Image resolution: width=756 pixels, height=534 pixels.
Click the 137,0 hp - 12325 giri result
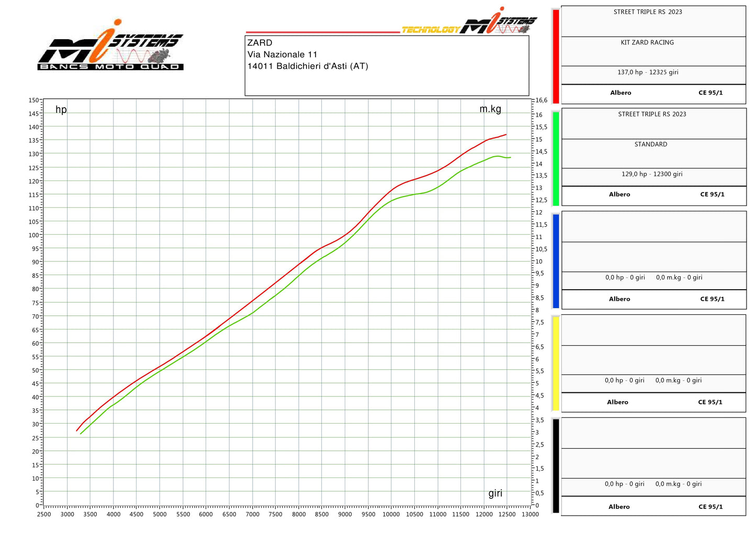point(649,73)
